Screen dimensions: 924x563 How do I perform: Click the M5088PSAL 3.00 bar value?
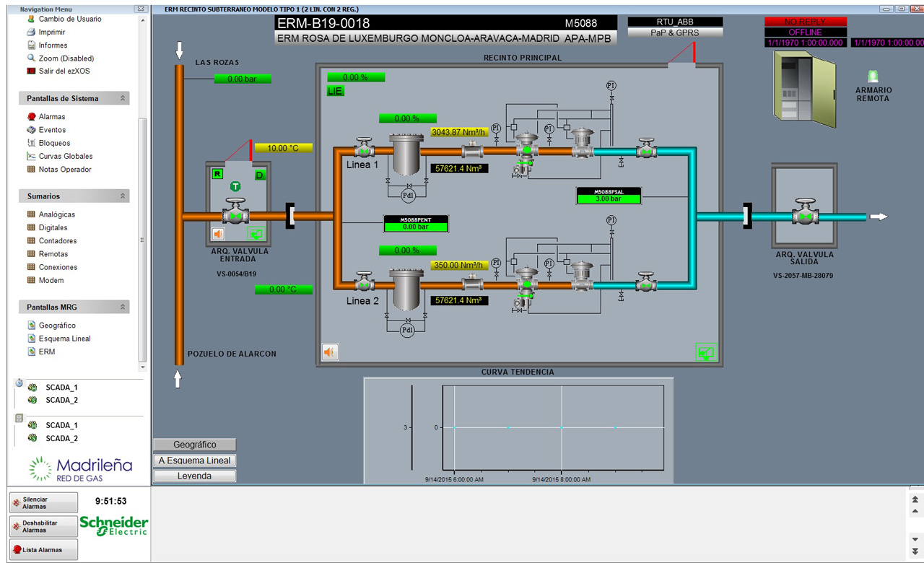(x=608, y=199)
